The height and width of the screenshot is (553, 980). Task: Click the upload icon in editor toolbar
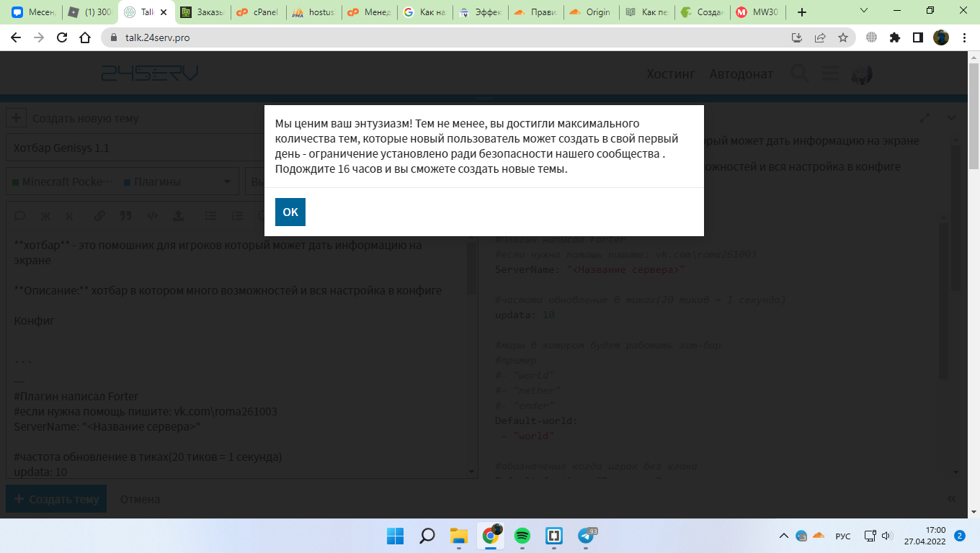pyautogui.click(x=178, y=215)
